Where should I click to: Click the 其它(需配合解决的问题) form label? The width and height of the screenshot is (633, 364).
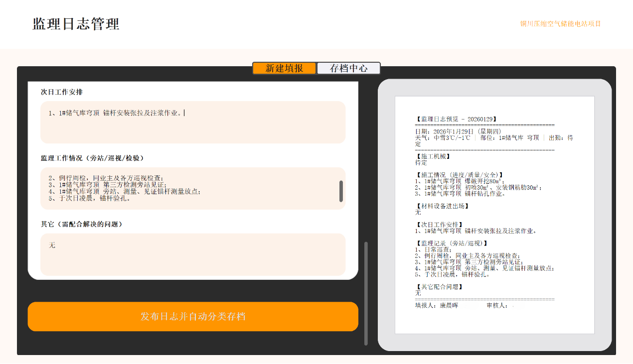[x=82, y=224]
